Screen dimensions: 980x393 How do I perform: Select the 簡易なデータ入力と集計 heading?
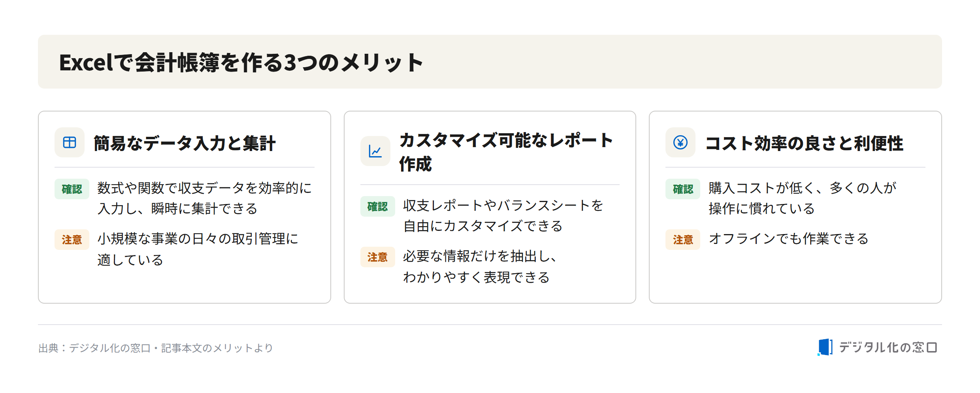click(x=184, y=143)
